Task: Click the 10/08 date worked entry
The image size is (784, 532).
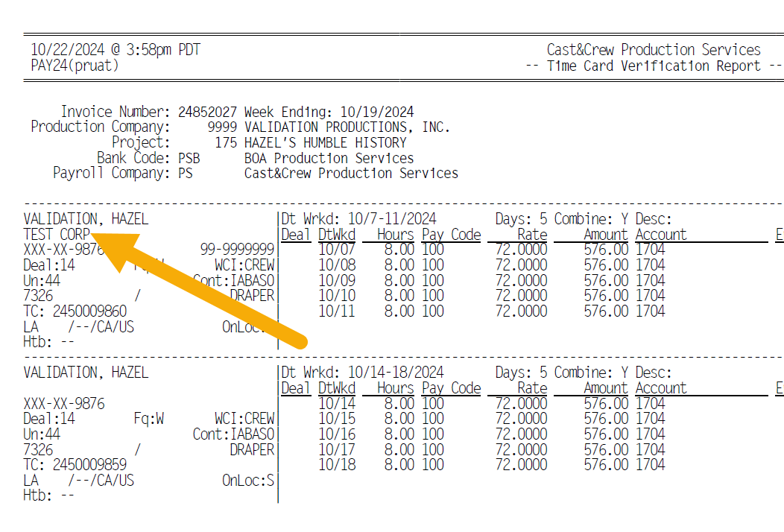Action: pyautogui.click(x=337, y=265)
